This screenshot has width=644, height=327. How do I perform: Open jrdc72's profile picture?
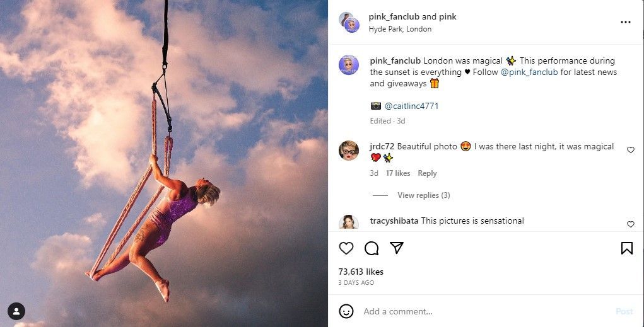[x=349, y=151]
